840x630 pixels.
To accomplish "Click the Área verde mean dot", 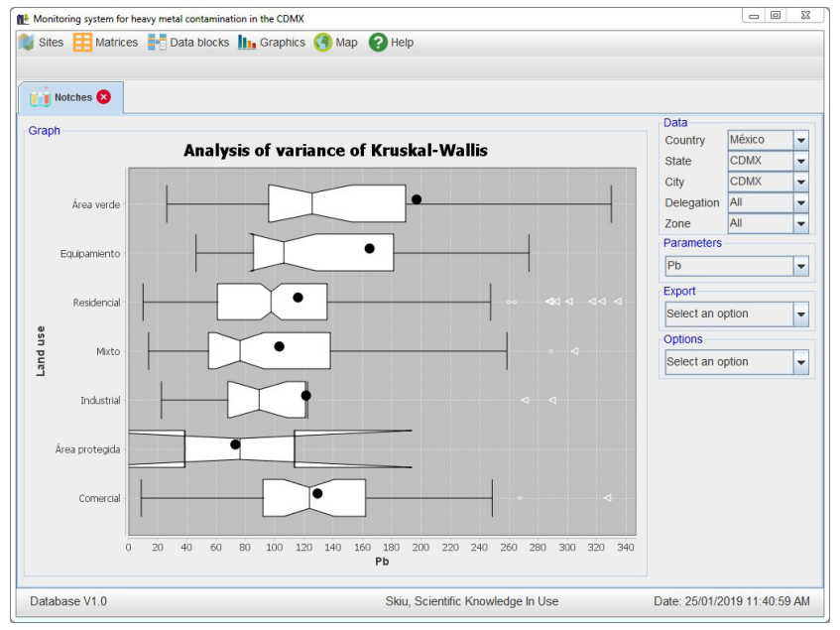I will [417, 199].
